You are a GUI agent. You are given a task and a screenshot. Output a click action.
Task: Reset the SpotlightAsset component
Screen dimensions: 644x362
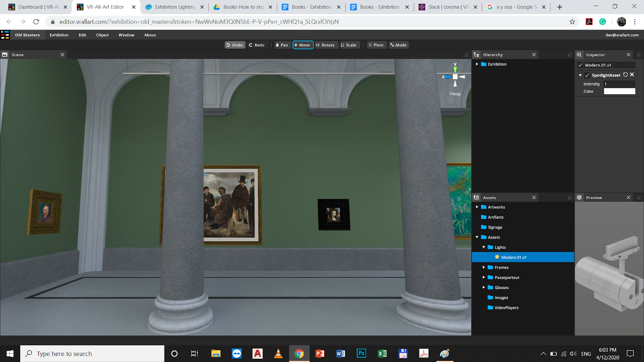tap(625, 75)
